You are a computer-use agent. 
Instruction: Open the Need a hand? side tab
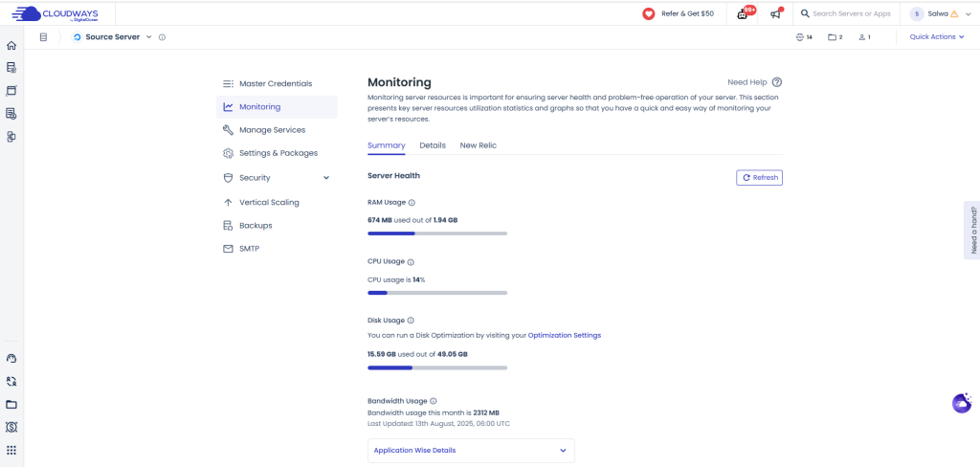click(972, 230)
